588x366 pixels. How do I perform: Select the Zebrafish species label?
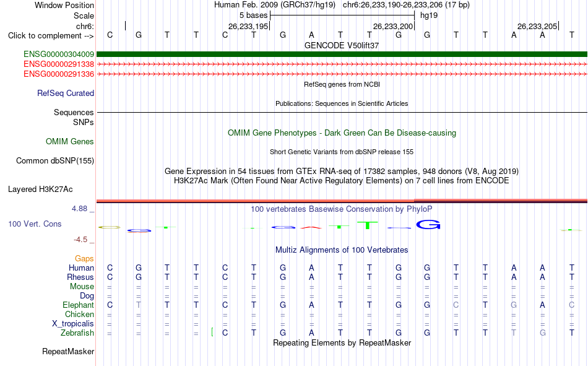point(77,333)
